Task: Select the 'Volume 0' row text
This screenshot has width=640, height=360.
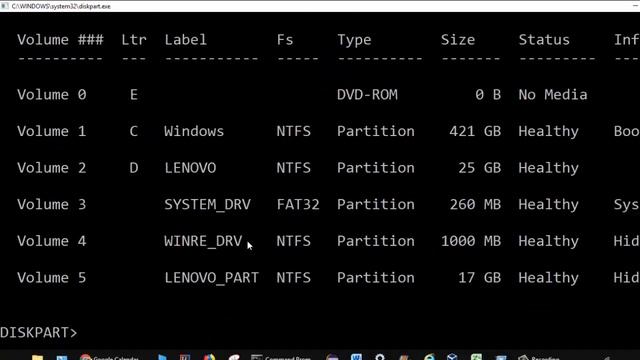Action: coord(52,95)
